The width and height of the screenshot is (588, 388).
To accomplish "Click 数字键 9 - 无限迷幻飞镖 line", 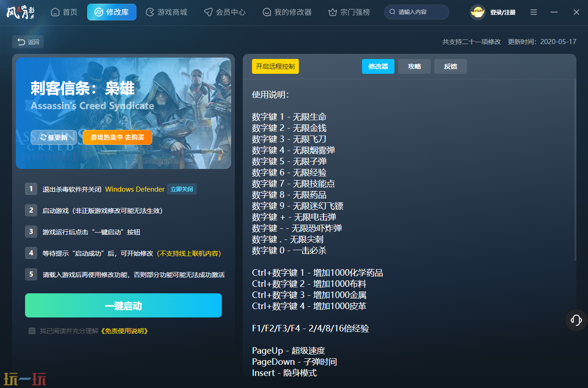I will [x=297, y=206].
